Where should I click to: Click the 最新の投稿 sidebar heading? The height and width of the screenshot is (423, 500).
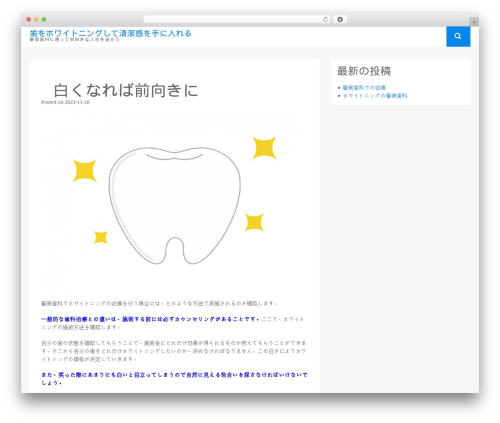tap(364, 71)
